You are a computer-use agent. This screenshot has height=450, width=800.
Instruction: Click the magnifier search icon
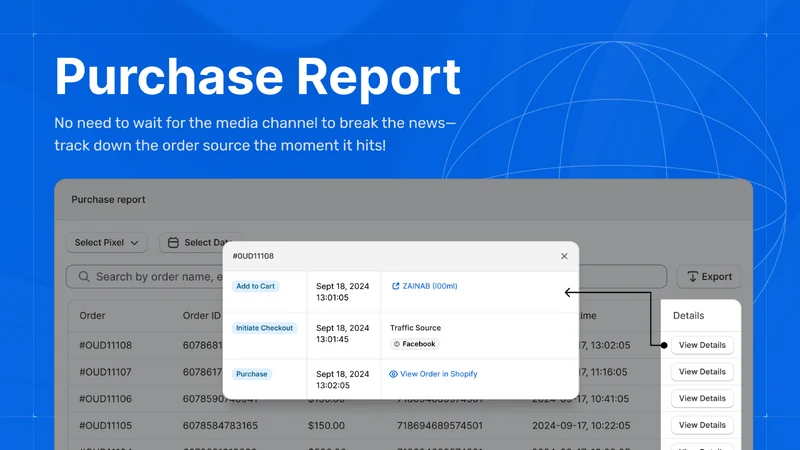84,277
